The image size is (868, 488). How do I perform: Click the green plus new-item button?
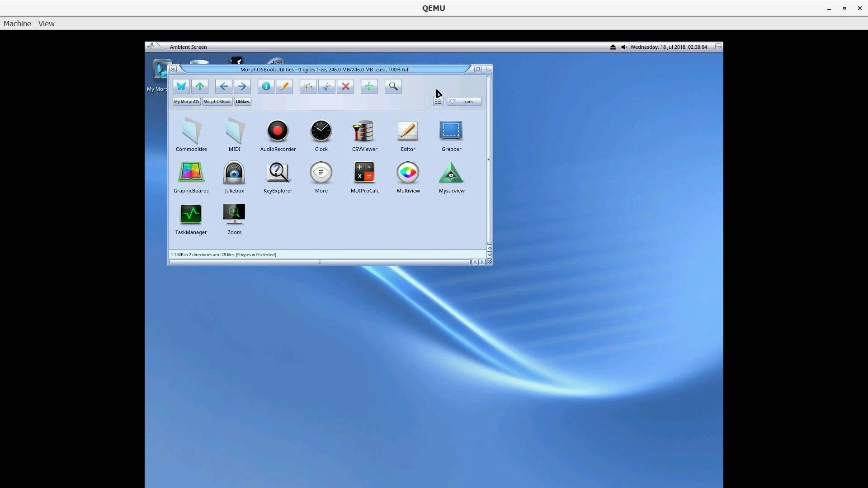coord(369,86)
